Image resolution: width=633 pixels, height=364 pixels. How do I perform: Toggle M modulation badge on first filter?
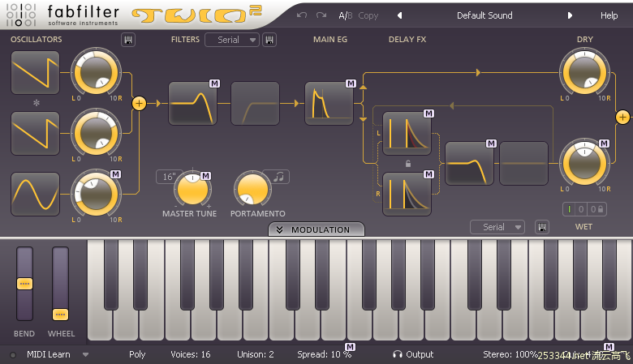[x=214, y=84]
